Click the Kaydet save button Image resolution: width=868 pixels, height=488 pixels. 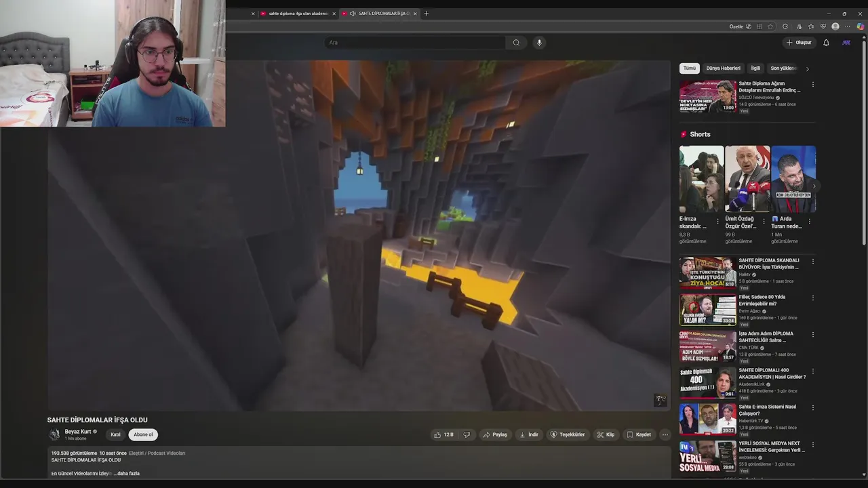[638, 434]
